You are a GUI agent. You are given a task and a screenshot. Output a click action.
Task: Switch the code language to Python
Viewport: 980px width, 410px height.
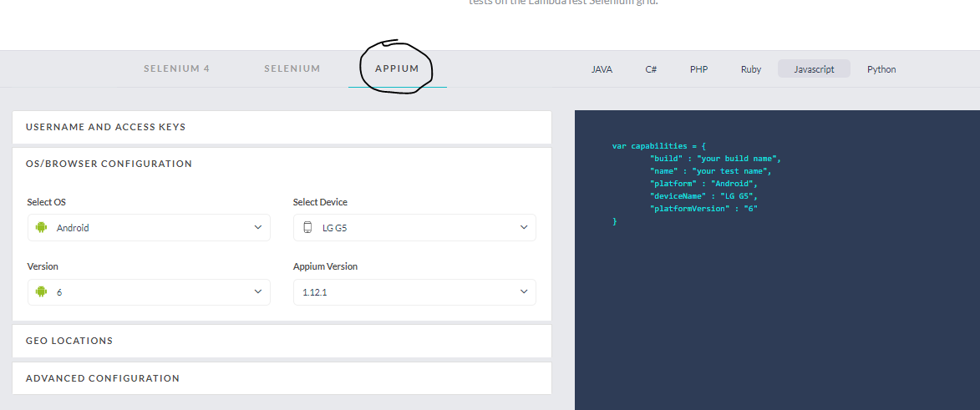881,69
